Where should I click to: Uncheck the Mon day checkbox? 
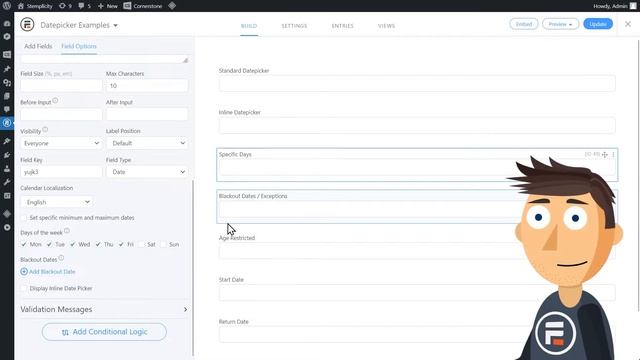[x=24, y=244]
